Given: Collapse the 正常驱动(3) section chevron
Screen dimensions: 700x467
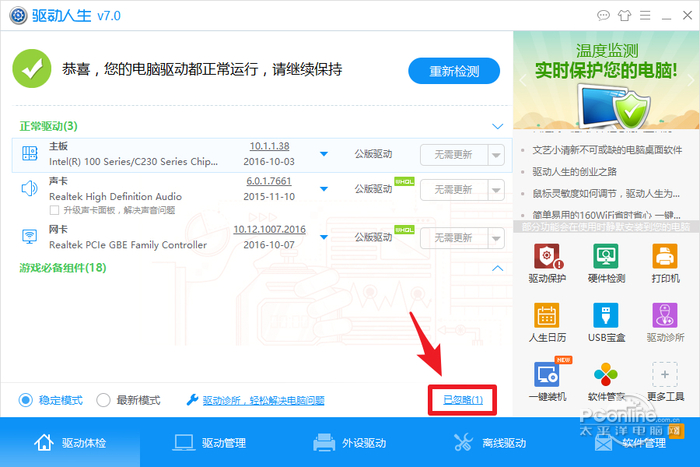Looking at the screenshot, I should (x=497, y=126).
